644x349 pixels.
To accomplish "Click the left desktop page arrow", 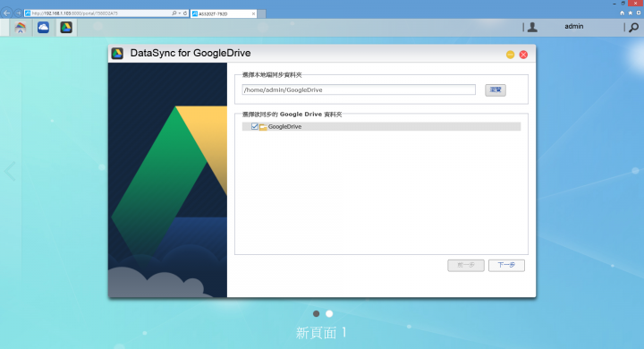I will (10, 171).
